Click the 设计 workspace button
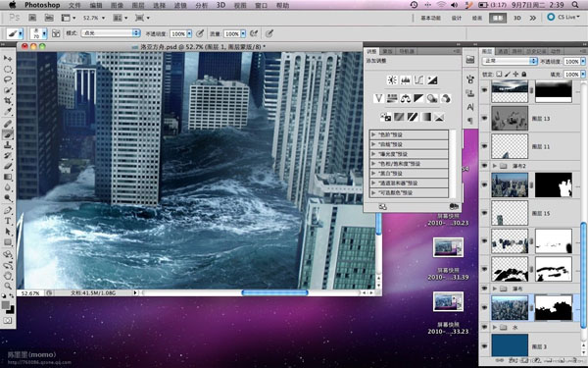This screenshot has width=588, height=368. click(456, 18)
